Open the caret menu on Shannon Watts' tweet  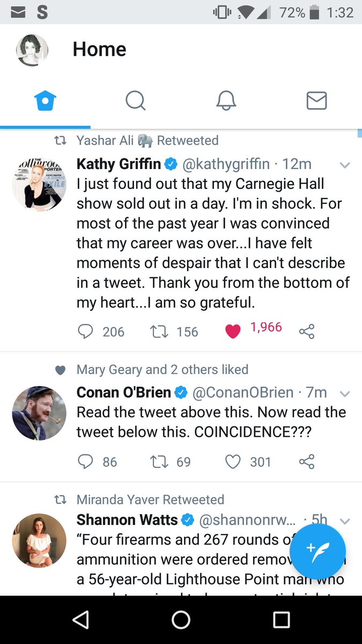click(x=345, y=521)
